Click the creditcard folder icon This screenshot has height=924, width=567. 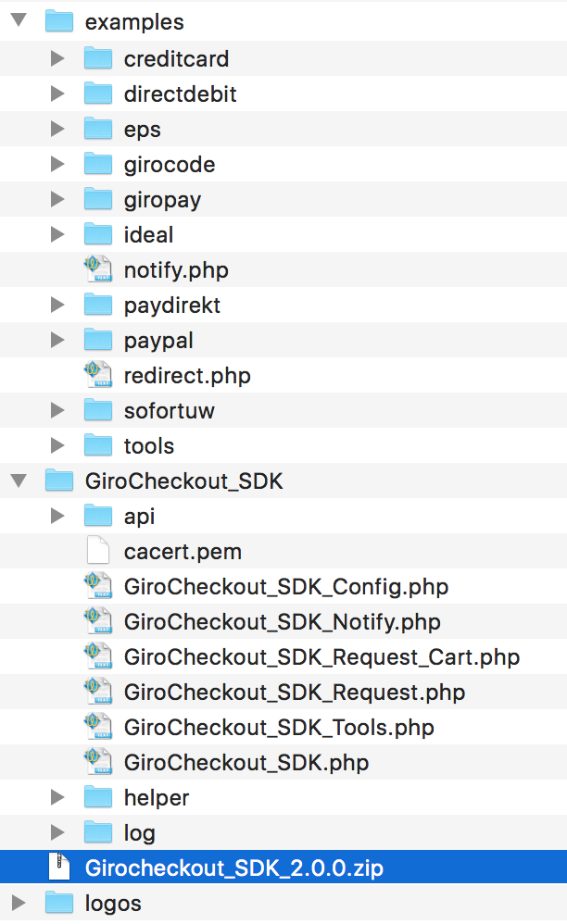pyautogui.click(x=98, y=58)
